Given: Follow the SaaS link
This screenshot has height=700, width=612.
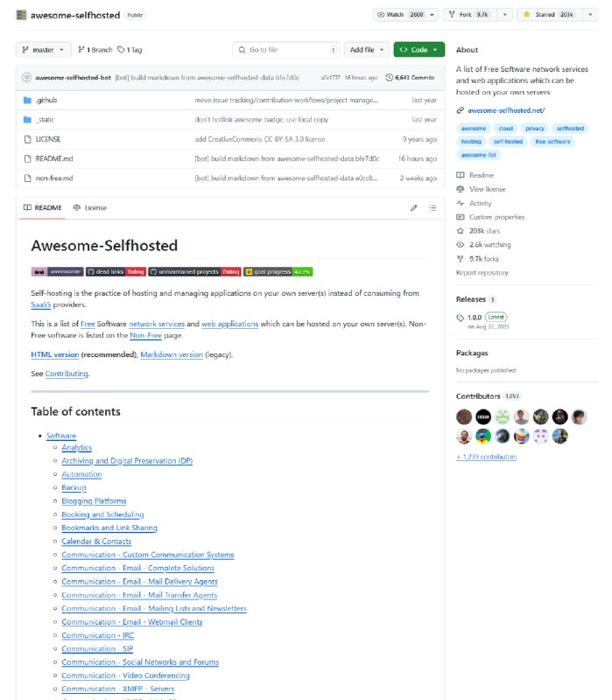Looking at the screenshot, I should (40, 304).
